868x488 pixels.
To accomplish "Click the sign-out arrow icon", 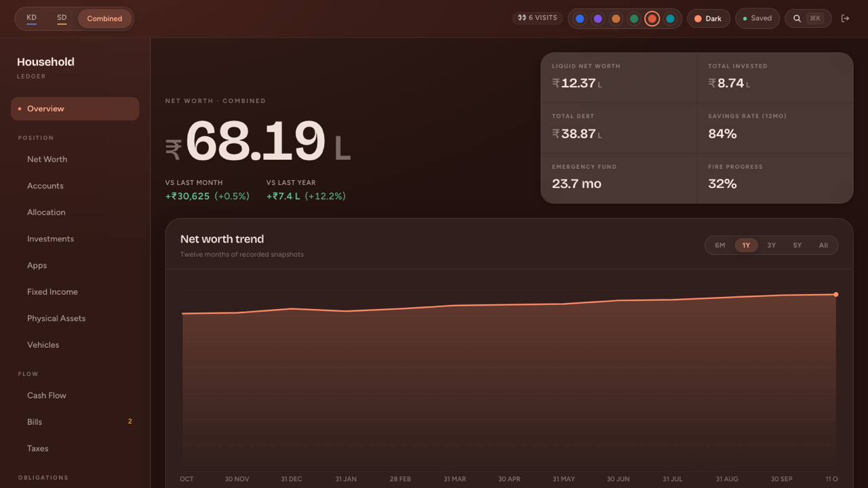I will (x=845, y=18).
